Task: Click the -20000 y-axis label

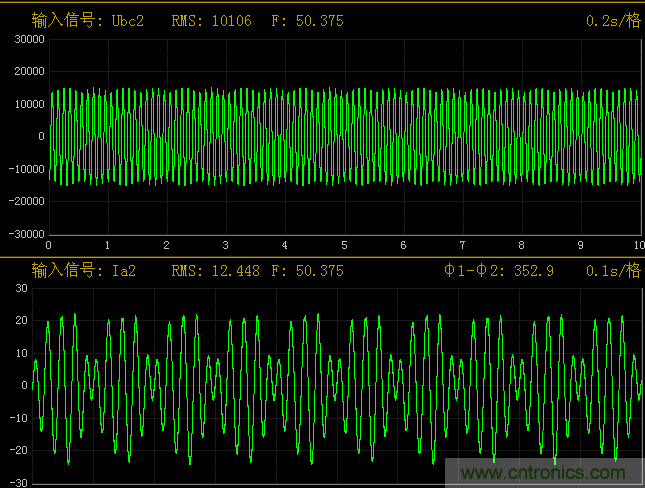Action: coord(27,201)
